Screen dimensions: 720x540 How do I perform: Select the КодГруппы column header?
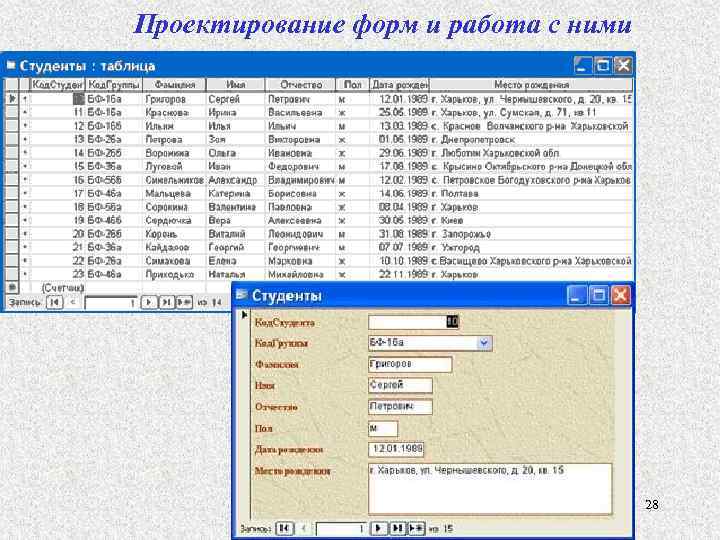(x=114, y=84)
